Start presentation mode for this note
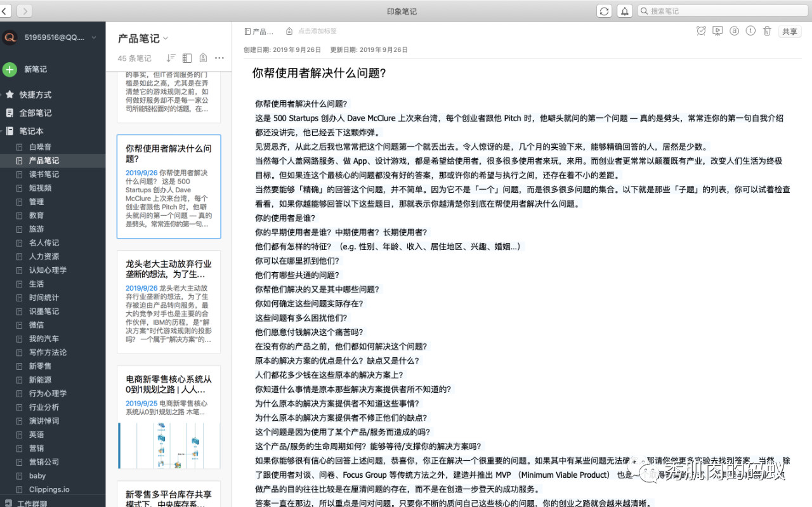812x507 pixels. (717, 31)
